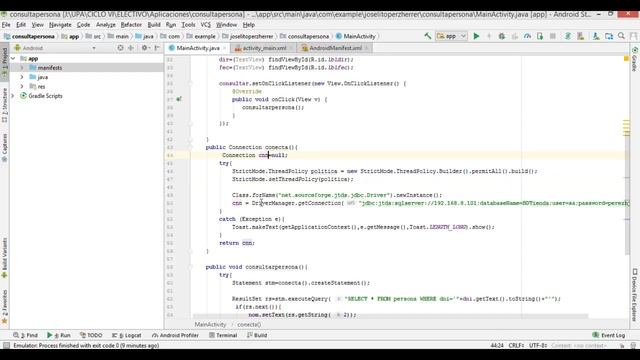Expand the res folder arrow
The height and width of the screenshot is (360, 640).
pyautogui.click(x=22, y=87)
